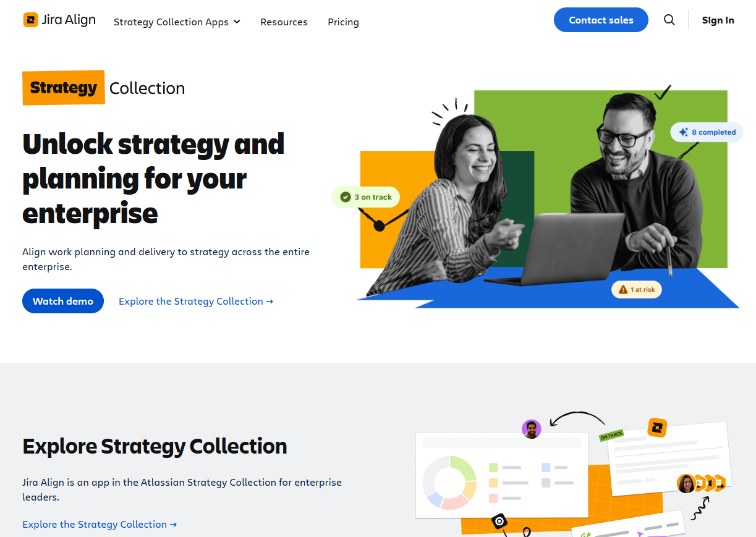Select the Sign In link
756x537 pixels.
pos(718,20)
